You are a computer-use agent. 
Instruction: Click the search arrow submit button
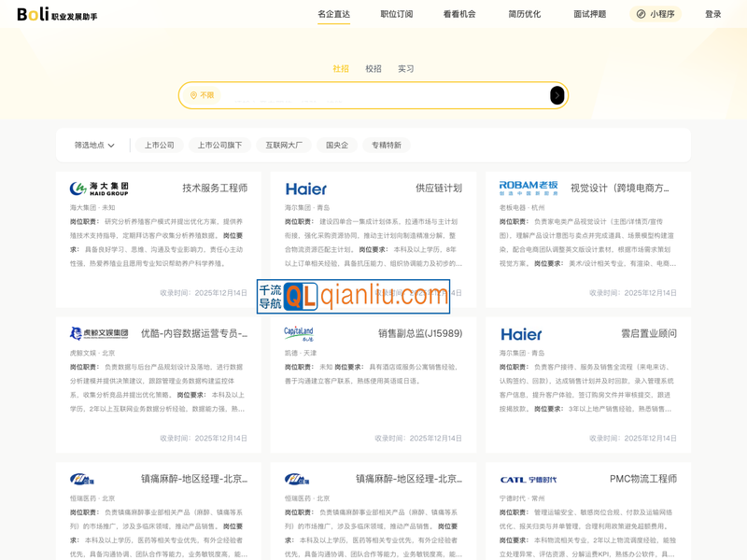[x=557, y=95]
